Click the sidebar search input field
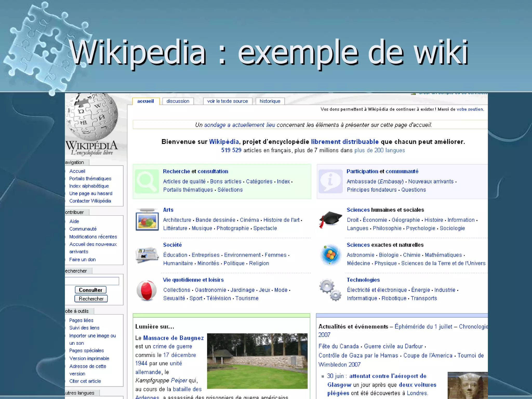Viewport: 532px width, 399px height. click(x=92, y=281)
